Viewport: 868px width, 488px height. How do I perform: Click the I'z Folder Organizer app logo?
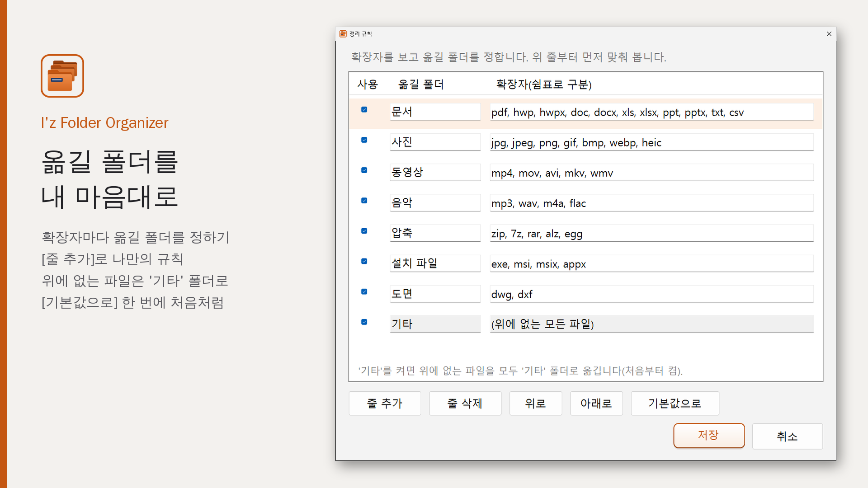point(62,76)
